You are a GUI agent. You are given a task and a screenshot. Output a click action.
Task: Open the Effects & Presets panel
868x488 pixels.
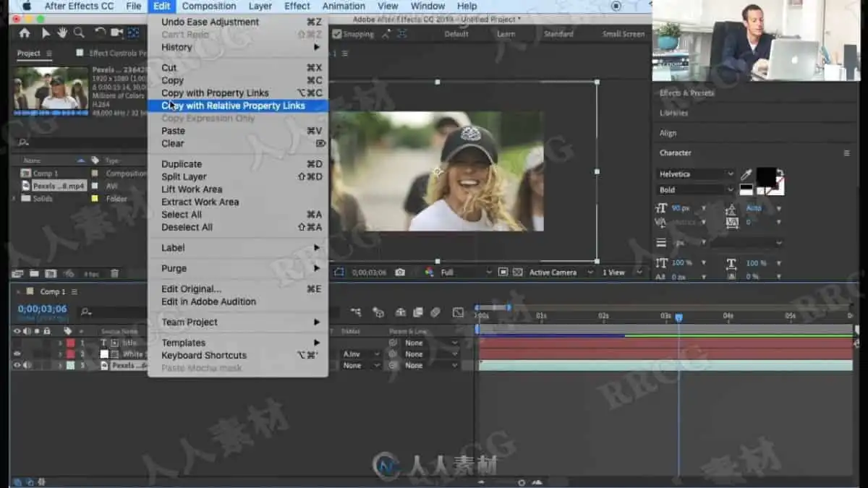(x=686, y=93)
